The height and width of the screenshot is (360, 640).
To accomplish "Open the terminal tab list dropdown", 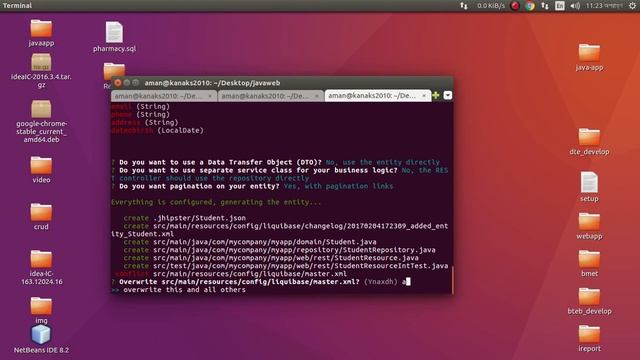I will [448, 96].
